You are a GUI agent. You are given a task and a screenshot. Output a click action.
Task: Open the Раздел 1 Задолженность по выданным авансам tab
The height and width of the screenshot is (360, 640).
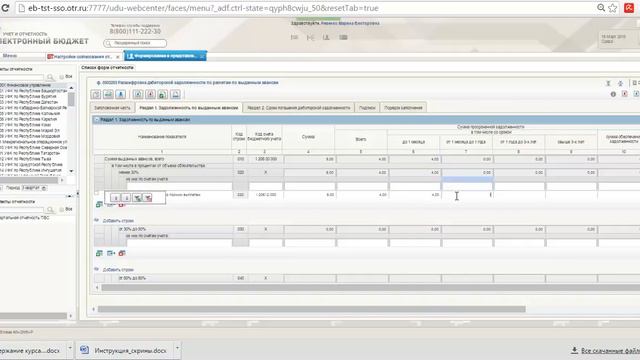click(189, 108)
